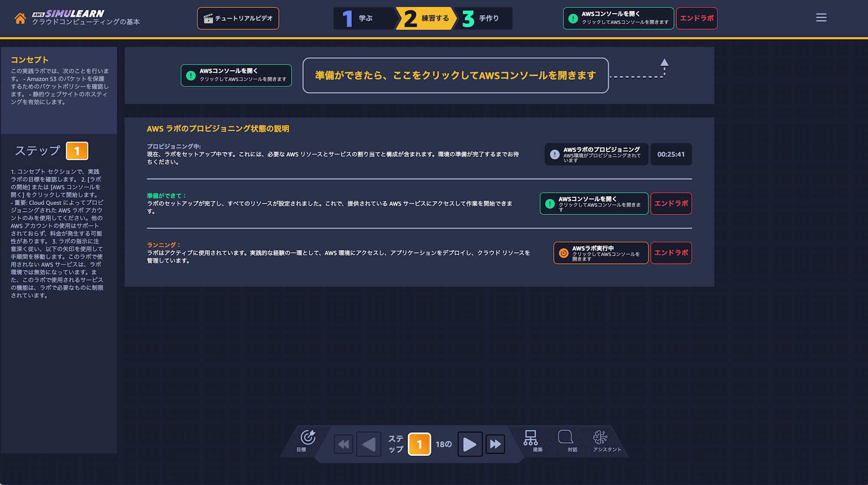868x485 pixels.
Task: Click the プロビジョニング中: label
Action: point(174,146)
